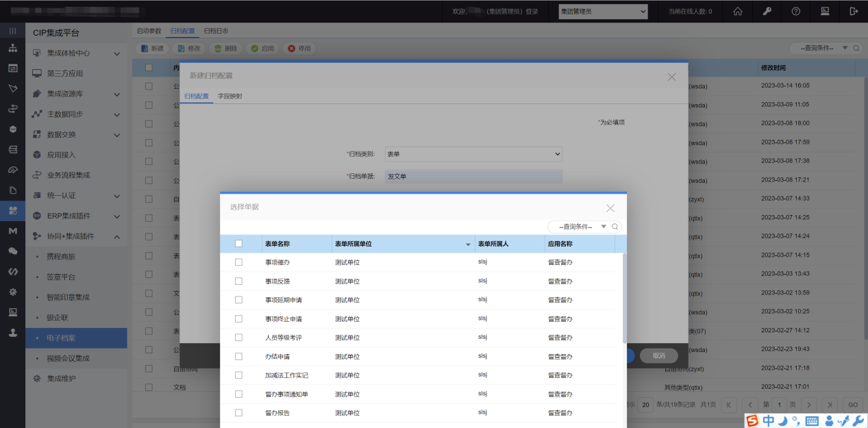Check the box for 事项催办
This screenshot has width=868, height=428.
[x=238, y=262]
